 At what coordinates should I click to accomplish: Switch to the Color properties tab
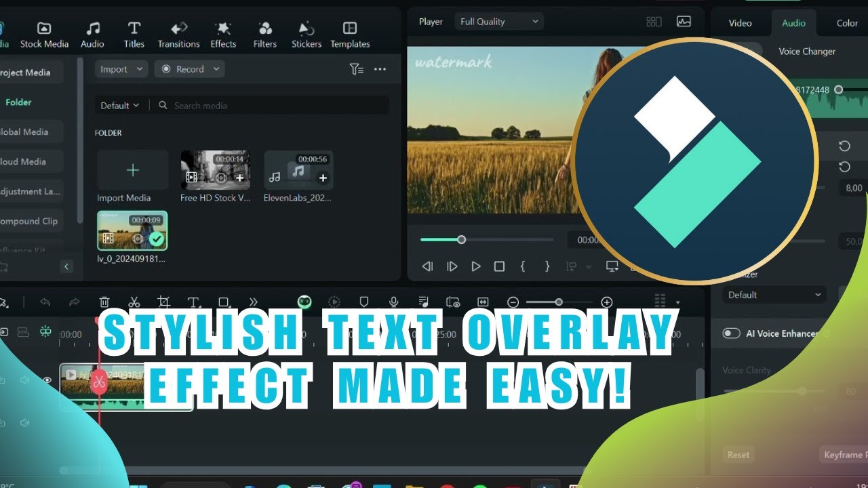point(847,23)
